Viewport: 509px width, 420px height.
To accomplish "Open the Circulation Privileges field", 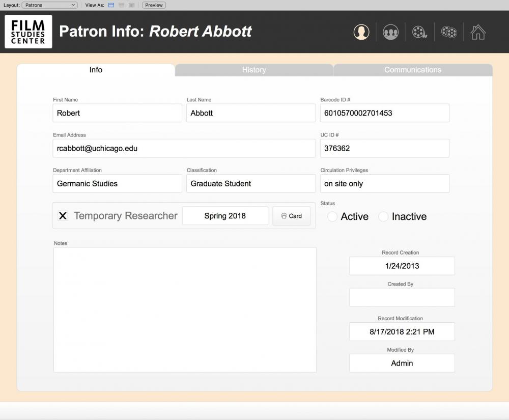I will coord(384,184).
